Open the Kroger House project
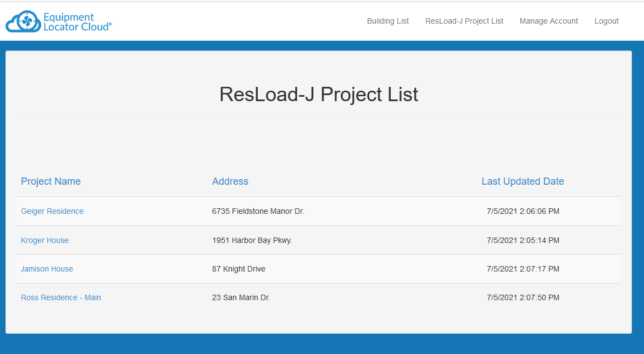644x354 pixels. tap(45, 240)
